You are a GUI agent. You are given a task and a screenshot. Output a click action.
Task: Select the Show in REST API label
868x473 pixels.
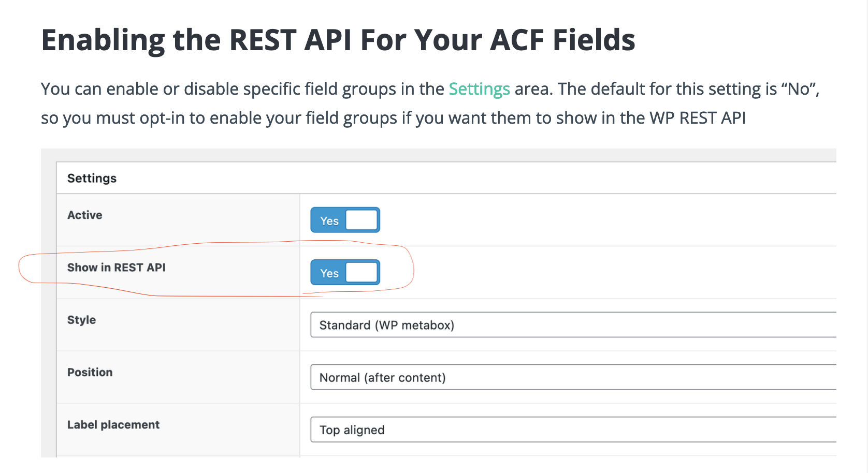117,268
